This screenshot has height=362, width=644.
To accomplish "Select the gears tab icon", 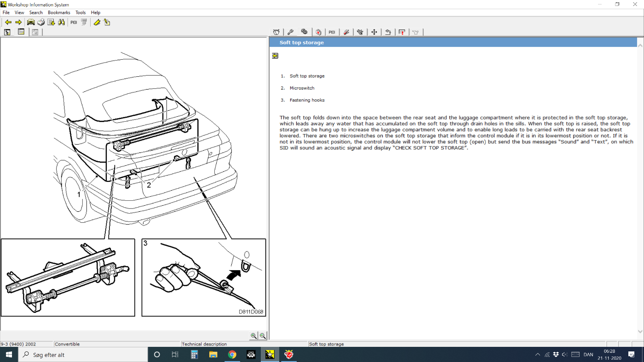I will point(304,32).
